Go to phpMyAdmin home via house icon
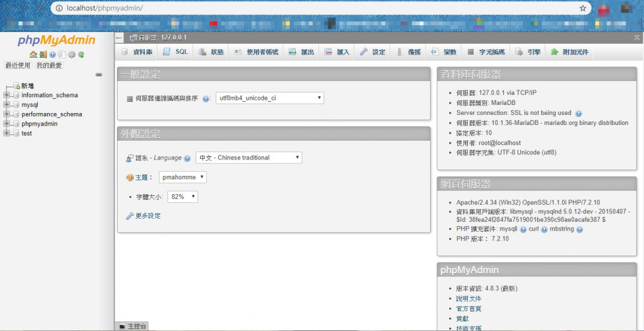Image resolution: width=644 pixels, height=331 pixels. tap(33, 55)
